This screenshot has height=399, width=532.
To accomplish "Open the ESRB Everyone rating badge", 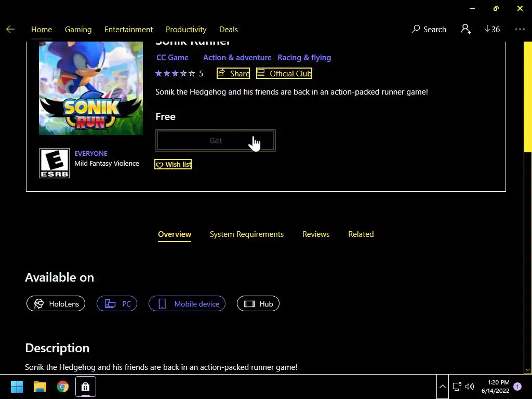I will pos(55,163).
